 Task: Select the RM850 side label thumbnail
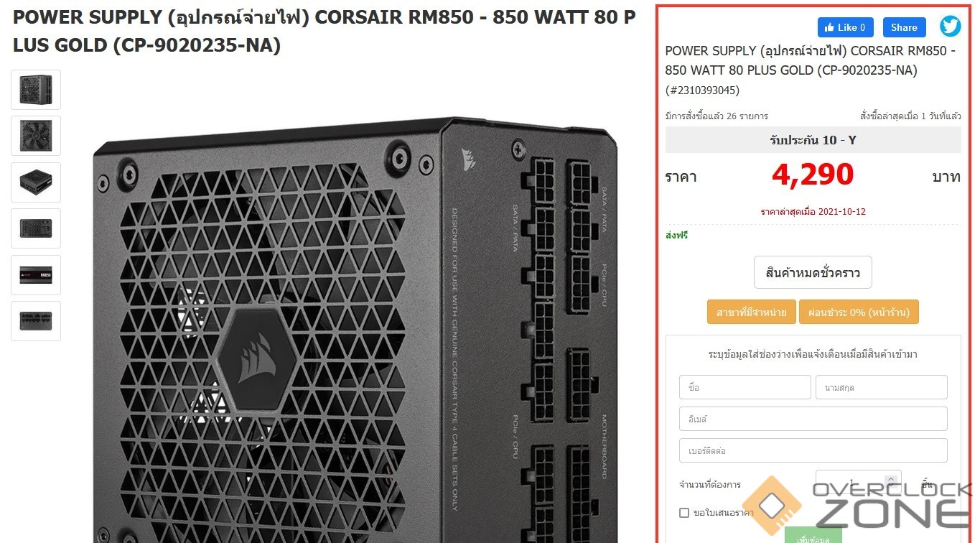[36, 275]
